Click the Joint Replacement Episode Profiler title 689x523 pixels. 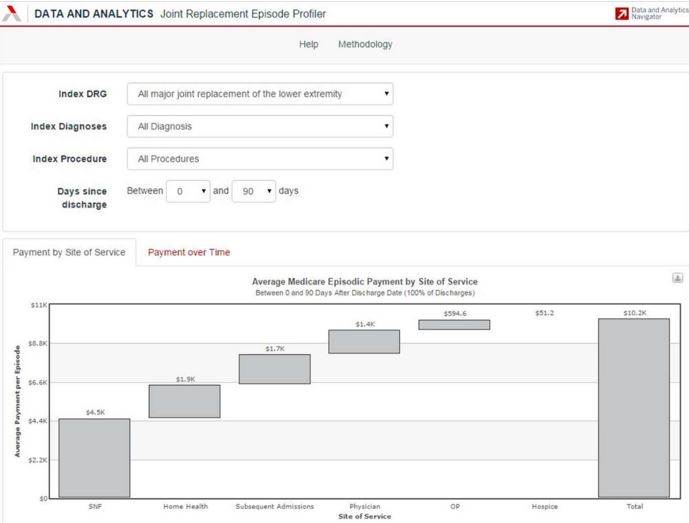coord(242,14)
